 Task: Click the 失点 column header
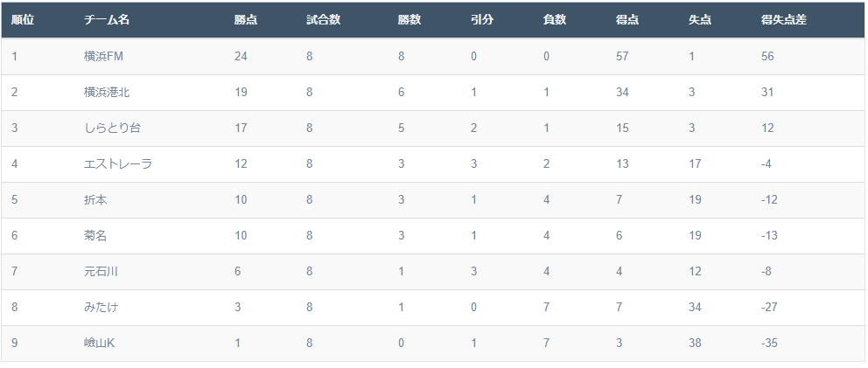tap(699, 20)
